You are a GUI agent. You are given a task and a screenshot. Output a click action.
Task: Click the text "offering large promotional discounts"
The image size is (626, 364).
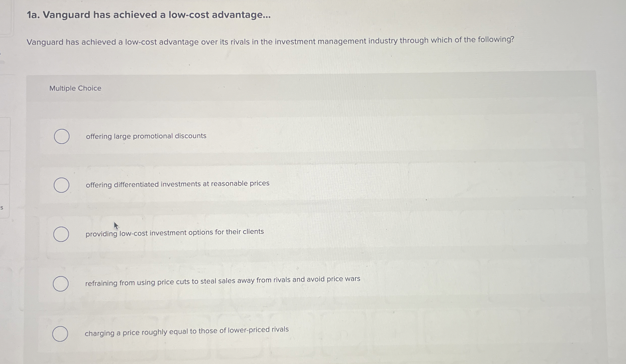pos(145,136)
